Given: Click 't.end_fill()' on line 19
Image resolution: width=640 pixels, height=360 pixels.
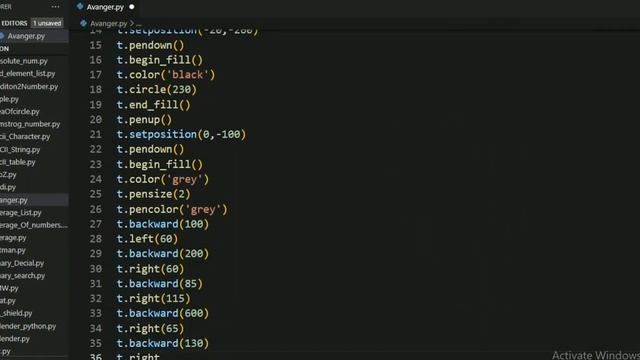Looking at the screenshot, I should point(153,105).
